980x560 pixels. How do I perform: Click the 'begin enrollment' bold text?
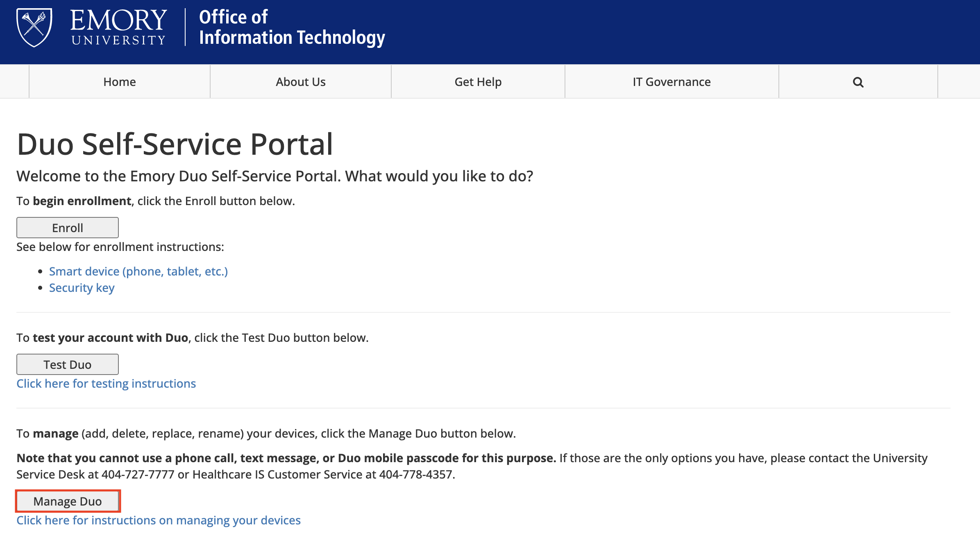point(82,201)
